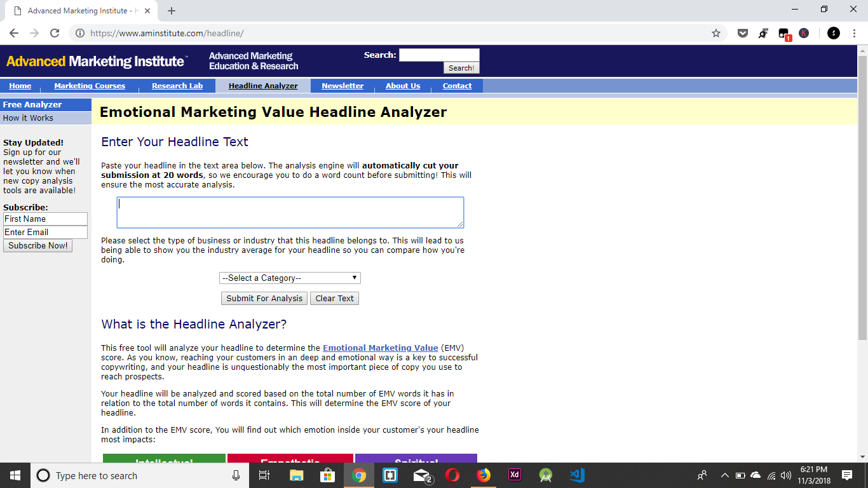Open the About Us navigation tab
Screen dimensions: 868x488
pos(403,86)
